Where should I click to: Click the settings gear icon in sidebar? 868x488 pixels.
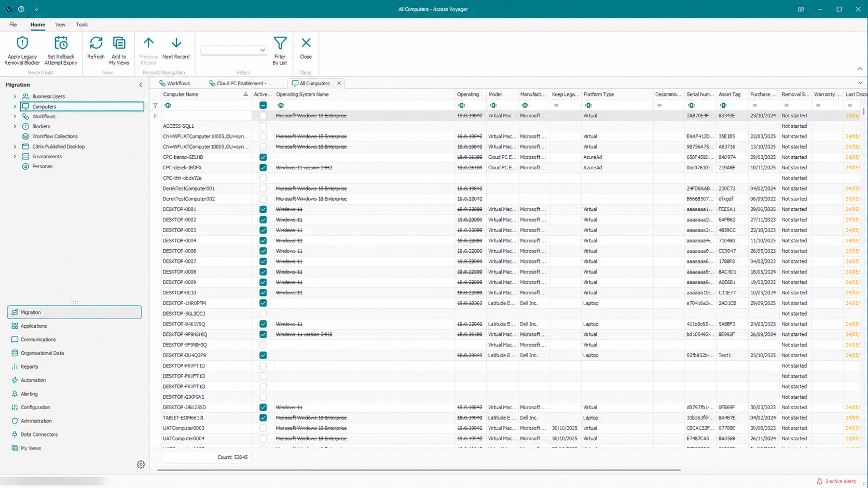[x=141, y=465]
